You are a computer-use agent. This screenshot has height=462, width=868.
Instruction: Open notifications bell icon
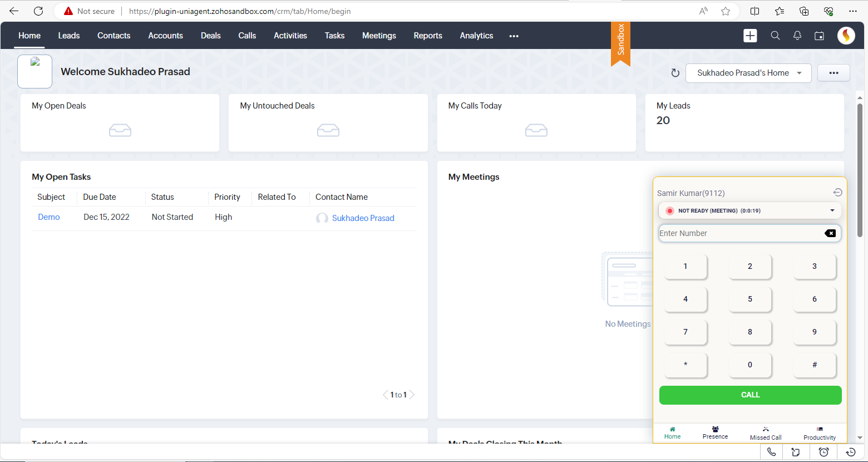[x=797, y=36]
